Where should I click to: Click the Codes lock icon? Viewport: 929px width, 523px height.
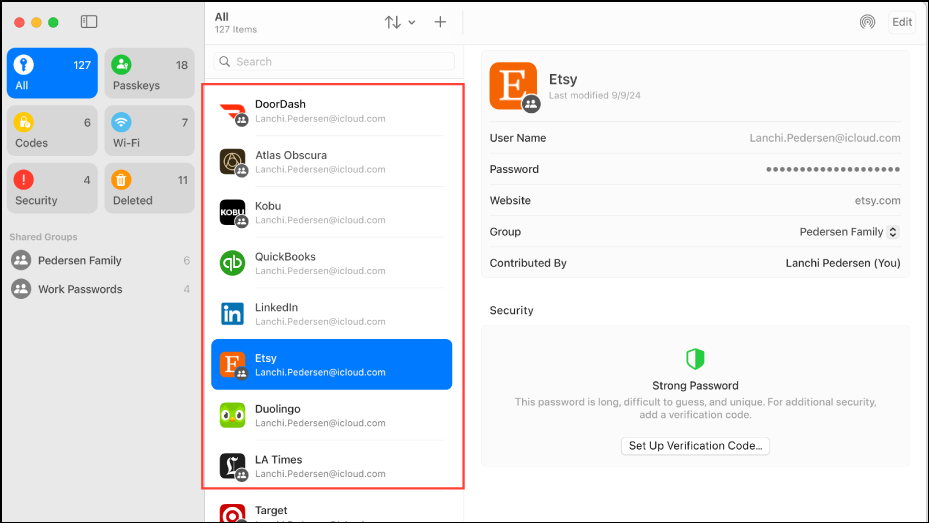(x=24, y=122)
